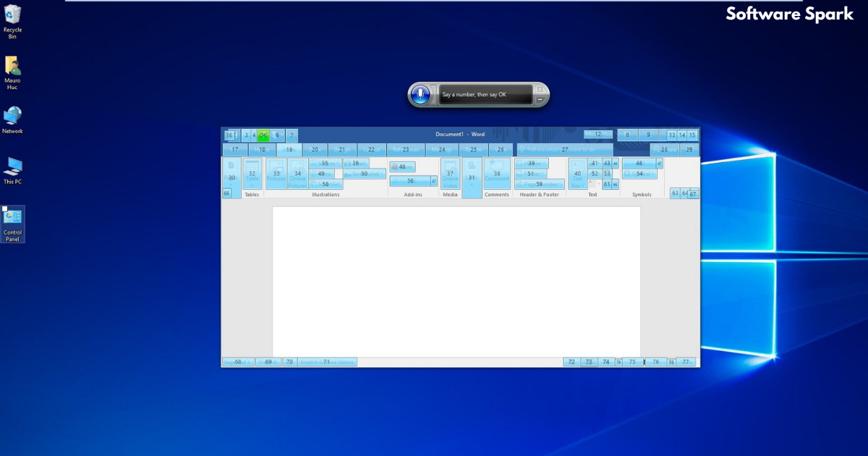Image resolution: width=868 pixels, height=456 pixels.
Task: Switch to Read Mode view in status bar
Action: (x=571, y=362)
